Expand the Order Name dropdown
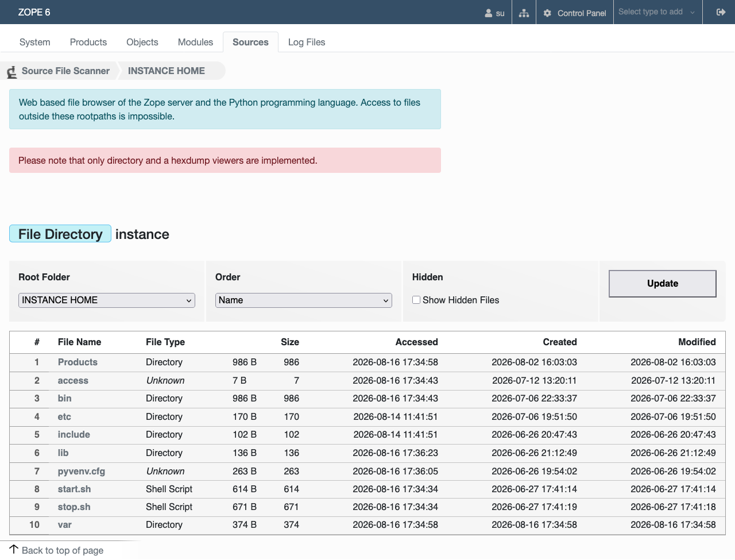This screenshot has width=735, height=560. click(304, 300)
